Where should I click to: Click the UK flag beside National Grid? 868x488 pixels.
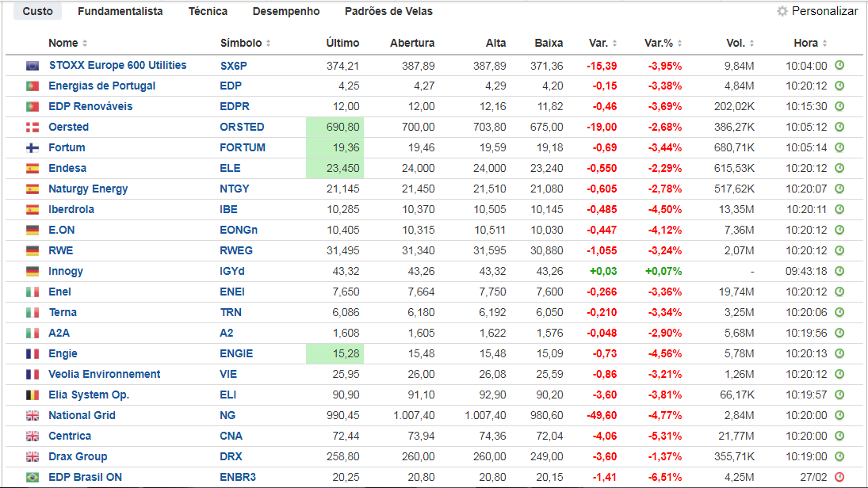coord(33,415)
